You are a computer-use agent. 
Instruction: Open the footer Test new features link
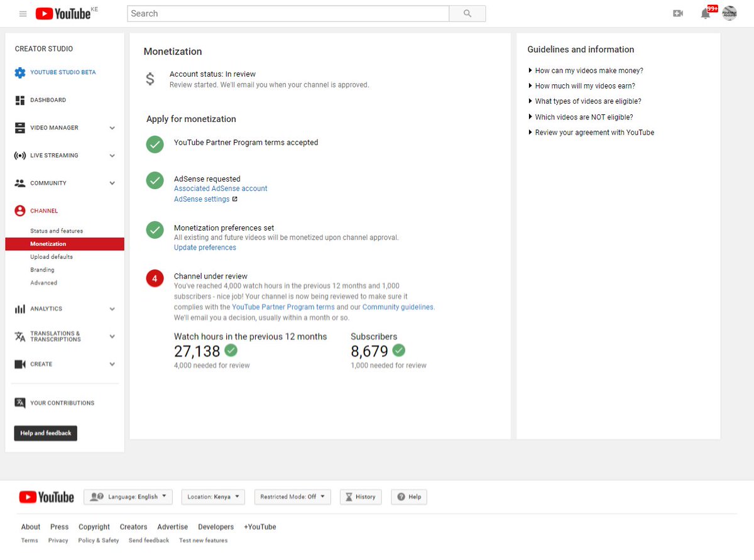pos(203,541)
